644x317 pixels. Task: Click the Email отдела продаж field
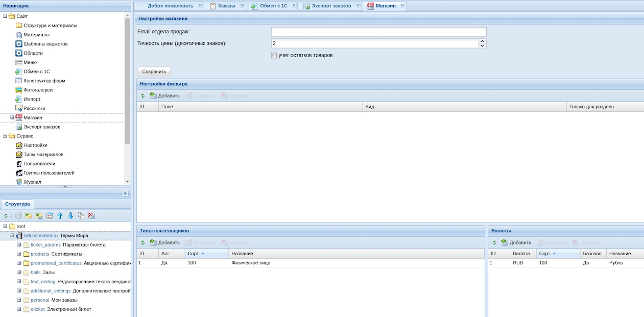pos(378,32)
